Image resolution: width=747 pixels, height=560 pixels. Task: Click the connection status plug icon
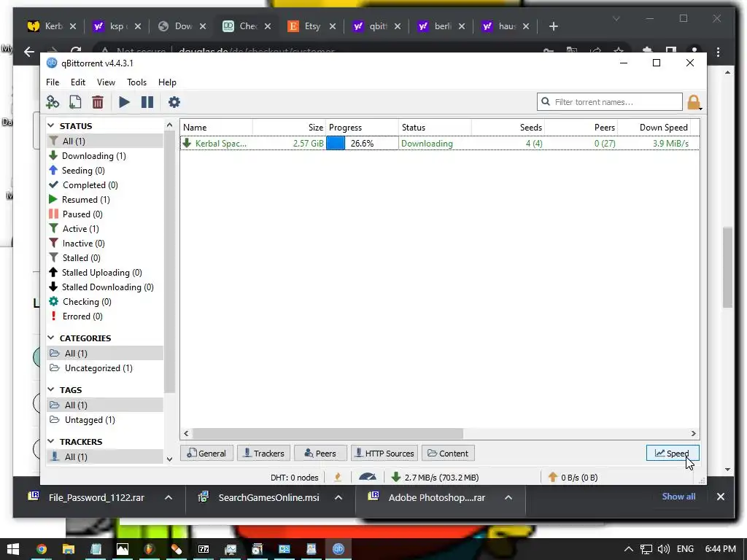338,477
